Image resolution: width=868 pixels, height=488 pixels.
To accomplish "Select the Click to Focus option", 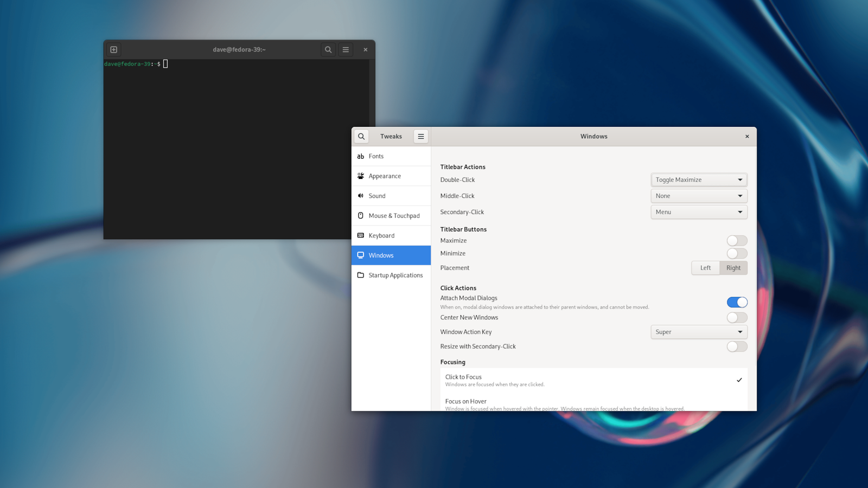I will pyautogui.click(x=594, y=380).
